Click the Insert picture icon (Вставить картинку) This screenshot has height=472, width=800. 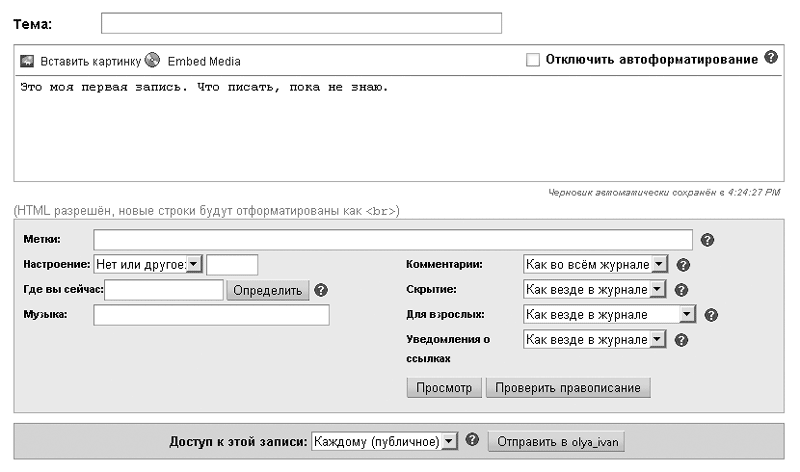[27, 61]
